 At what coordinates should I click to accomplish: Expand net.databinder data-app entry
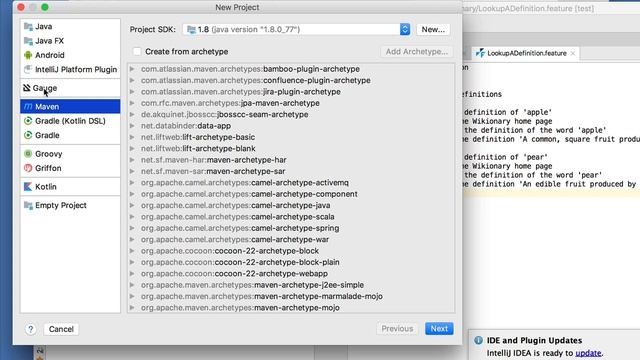tap(132, 126)
